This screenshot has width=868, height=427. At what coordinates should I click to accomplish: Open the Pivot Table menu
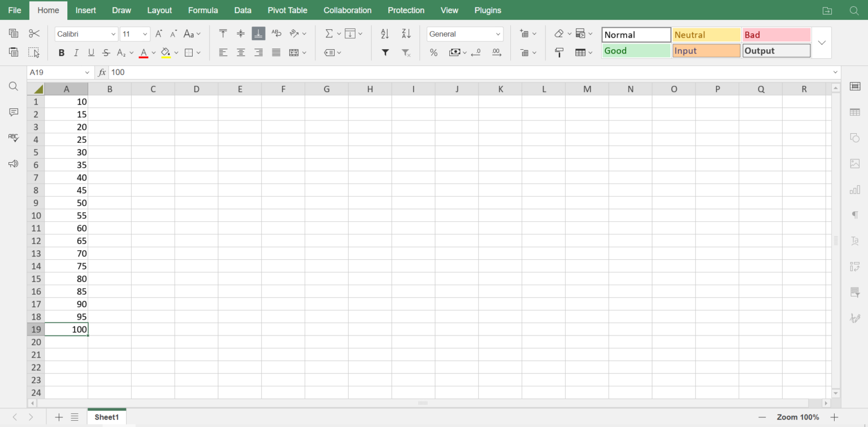coord(288,10)
